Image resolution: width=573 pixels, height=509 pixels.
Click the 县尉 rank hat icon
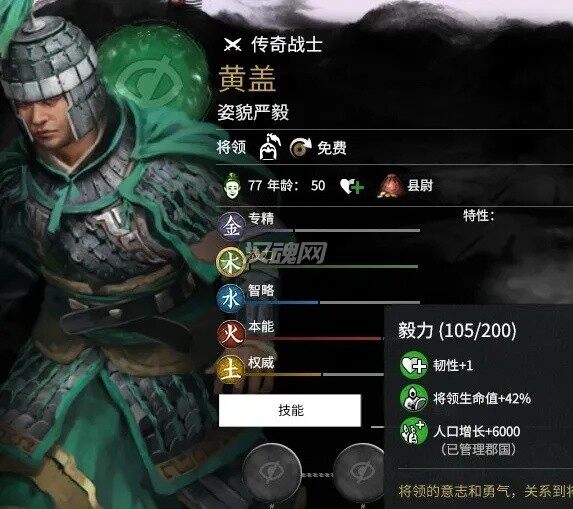click(390, 186)
